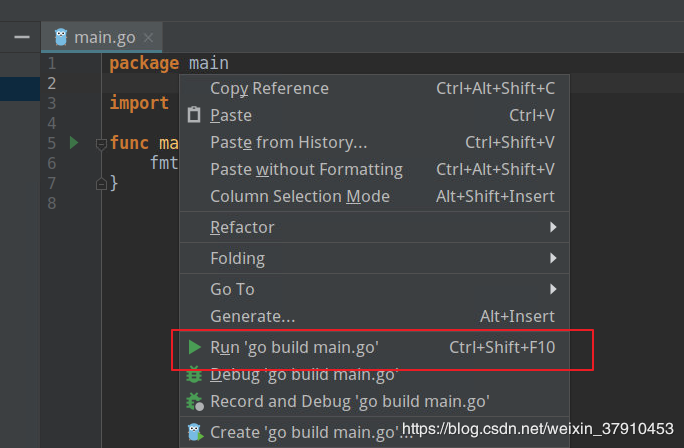Click the fold end marker on line 7
The image size is (684, 448).
pos(101,184)
